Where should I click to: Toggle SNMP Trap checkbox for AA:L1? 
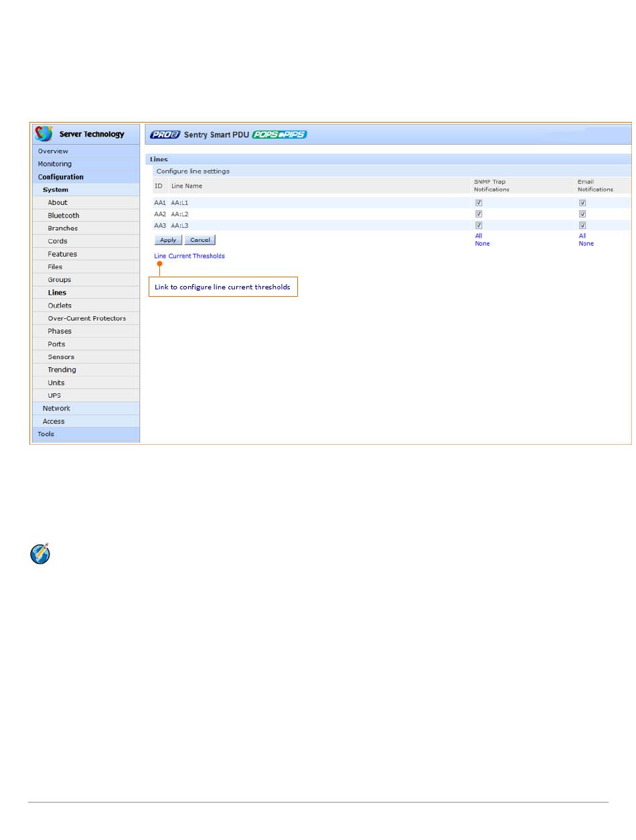coord(479,203)
